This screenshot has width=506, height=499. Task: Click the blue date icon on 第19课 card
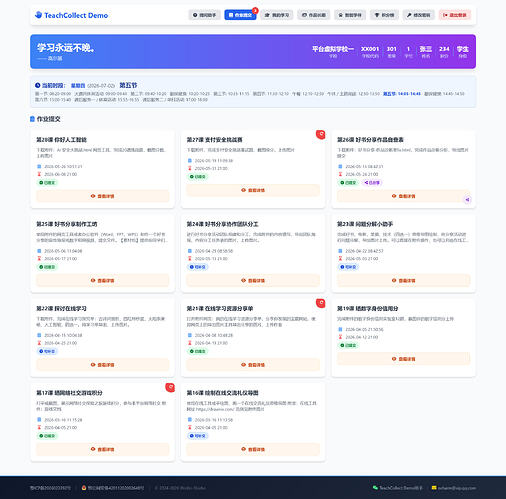tap(340, 329)
